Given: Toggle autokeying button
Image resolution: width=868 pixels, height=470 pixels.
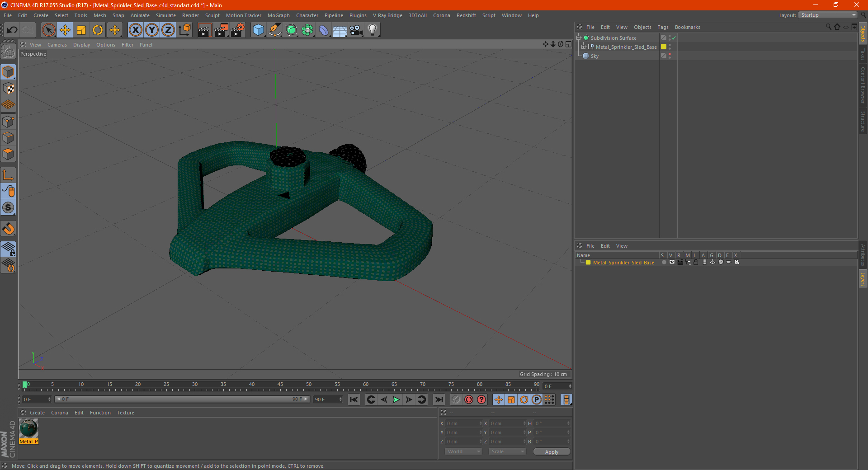Looking at the screenshot, I should pyautogui.click(x=469, y=399).
